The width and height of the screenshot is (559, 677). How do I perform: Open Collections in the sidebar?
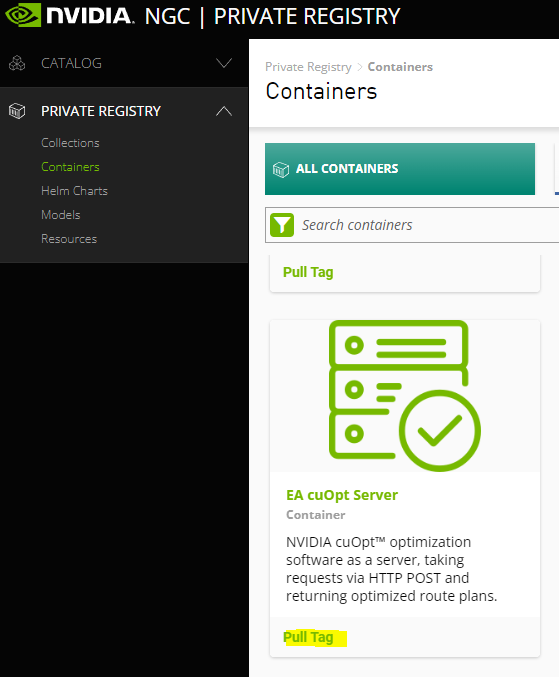(70, 143)
